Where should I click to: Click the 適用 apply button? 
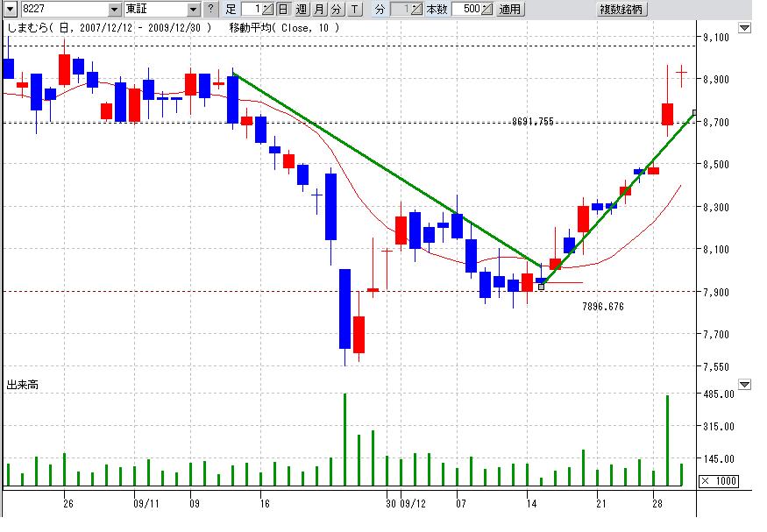[x=510, y=10]
